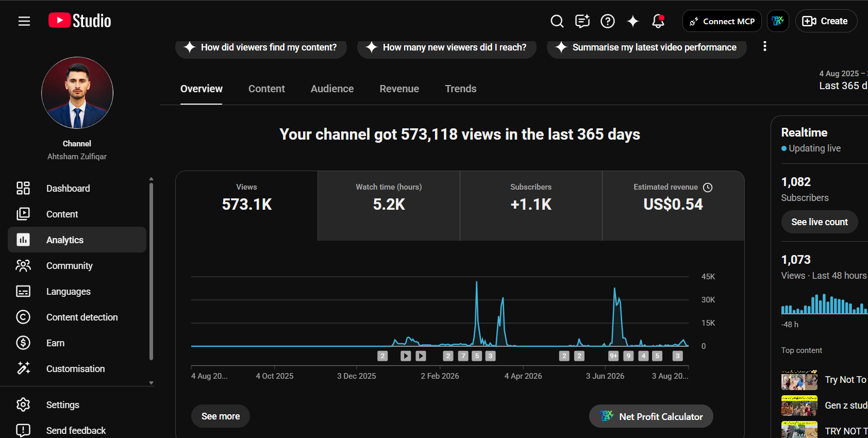Click the See more button

coord(221,416)
